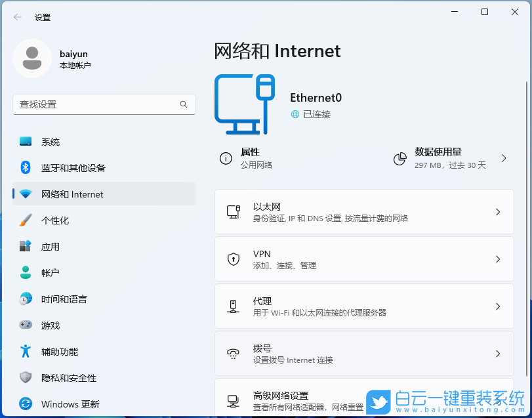Select the Accessibility person icon

24,351
